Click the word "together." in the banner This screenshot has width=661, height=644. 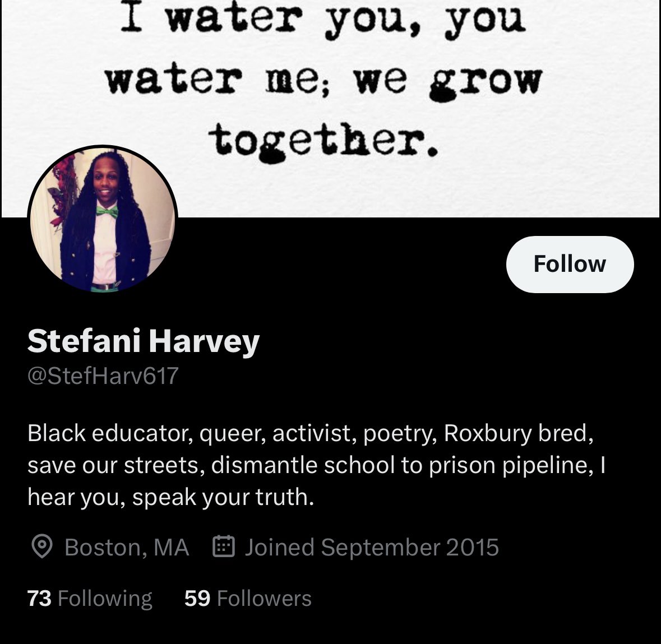point(323,142)
